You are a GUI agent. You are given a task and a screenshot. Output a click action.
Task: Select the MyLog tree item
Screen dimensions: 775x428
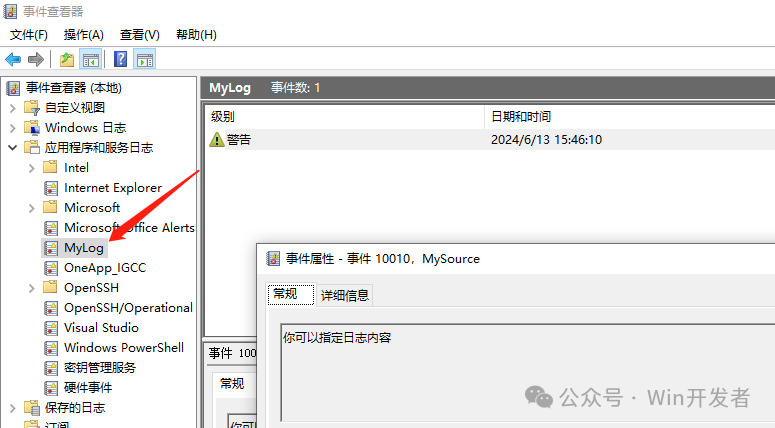tap(84, 248)
